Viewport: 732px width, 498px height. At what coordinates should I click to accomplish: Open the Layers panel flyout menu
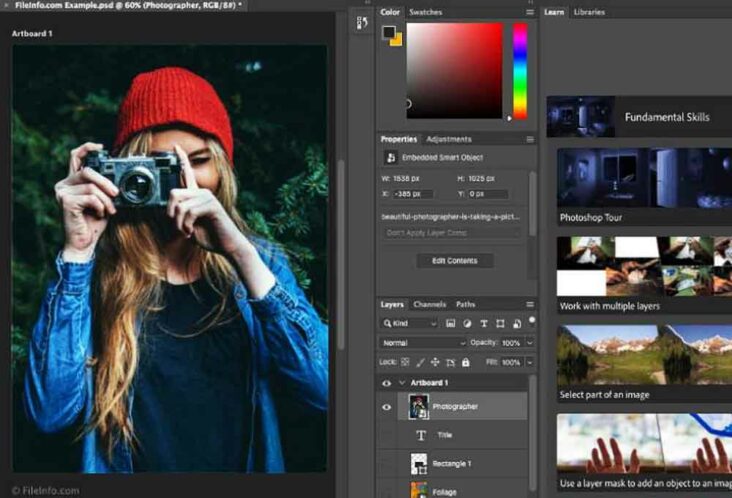(x=530, y=304)
